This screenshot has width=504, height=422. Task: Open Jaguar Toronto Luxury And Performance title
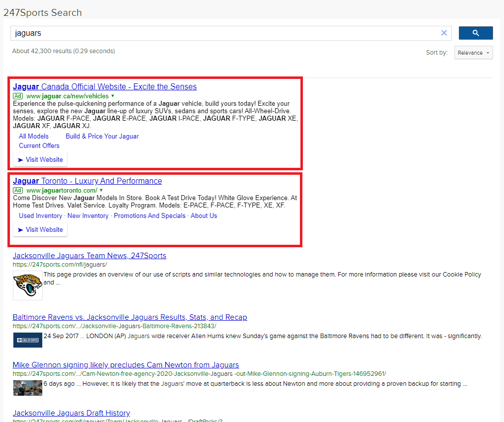click(x=87, y=181)
